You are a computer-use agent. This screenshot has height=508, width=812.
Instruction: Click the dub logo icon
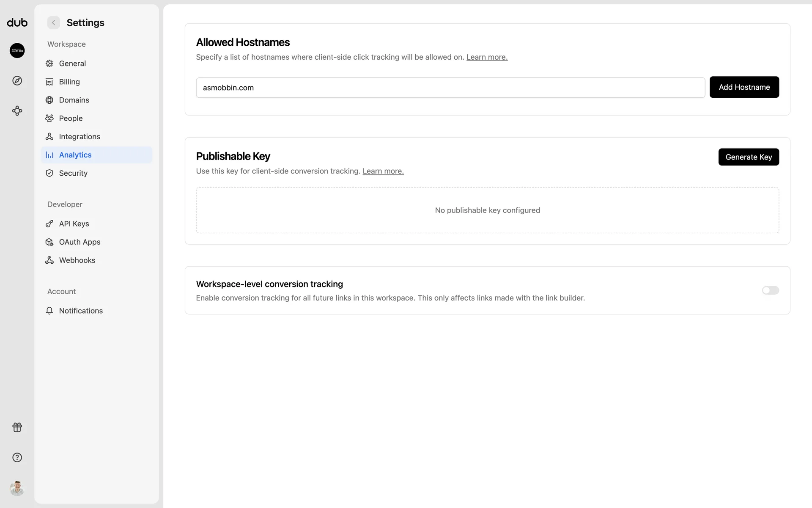point(17,22)
